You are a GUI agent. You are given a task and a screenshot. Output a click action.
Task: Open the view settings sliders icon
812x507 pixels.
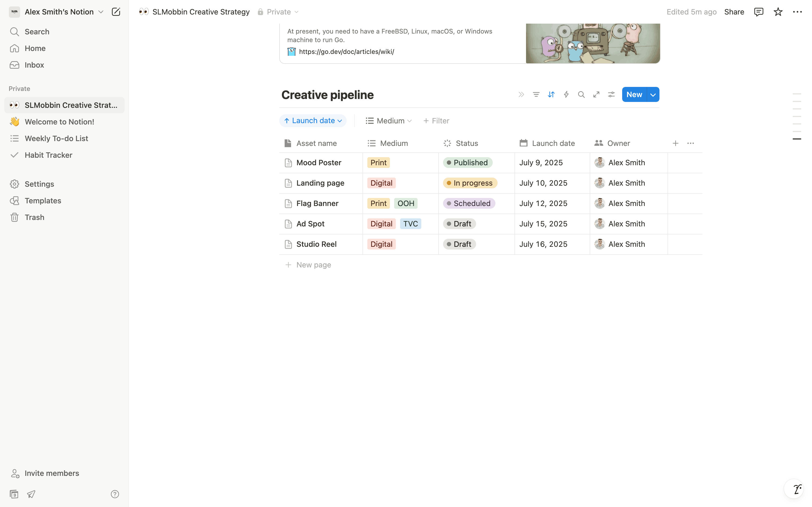611,94
